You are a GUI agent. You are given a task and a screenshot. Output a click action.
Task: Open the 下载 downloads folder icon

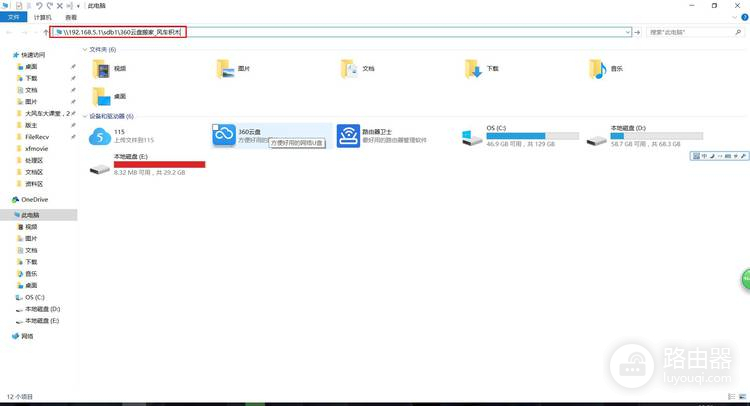473,69
